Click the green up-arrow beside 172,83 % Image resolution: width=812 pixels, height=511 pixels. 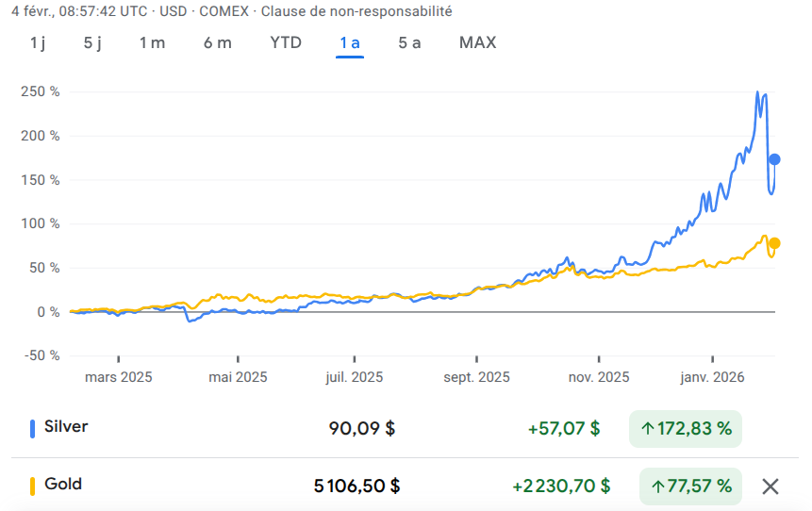pos(648,429)
